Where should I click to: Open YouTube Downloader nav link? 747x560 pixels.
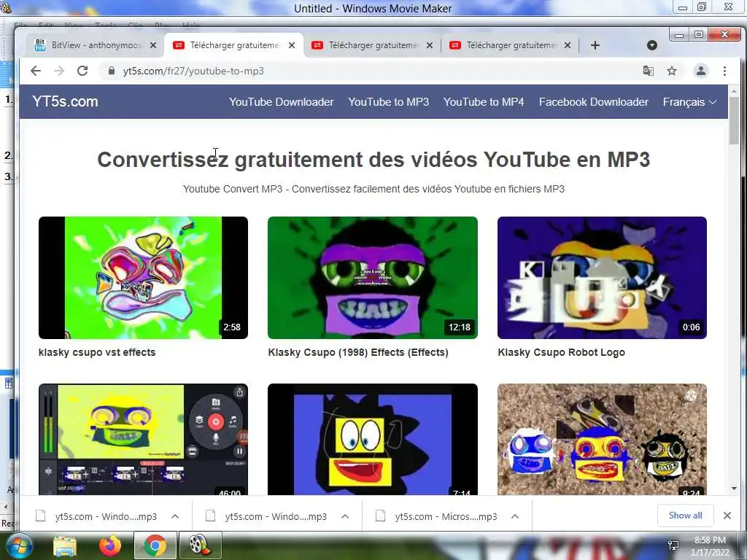pyautogui.click(x=281, y=102)
